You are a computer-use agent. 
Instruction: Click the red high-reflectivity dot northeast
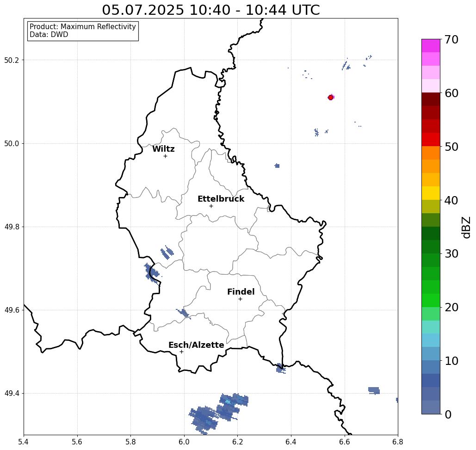click(x=331, y=98)
